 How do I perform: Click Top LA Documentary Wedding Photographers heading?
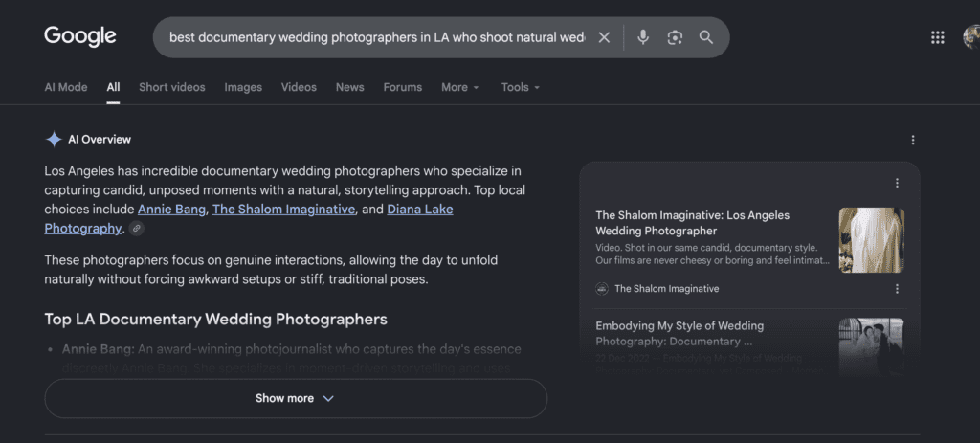215,320
